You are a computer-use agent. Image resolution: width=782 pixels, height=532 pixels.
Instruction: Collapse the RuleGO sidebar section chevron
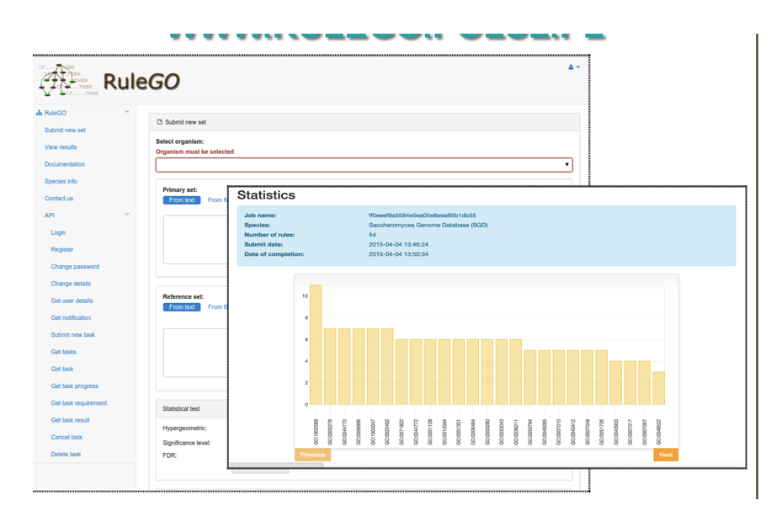(127, 112)
